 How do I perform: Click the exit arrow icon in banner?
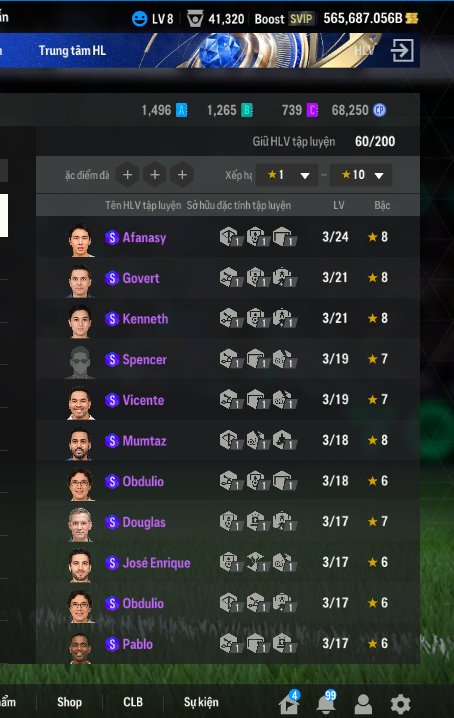(402, 50)
